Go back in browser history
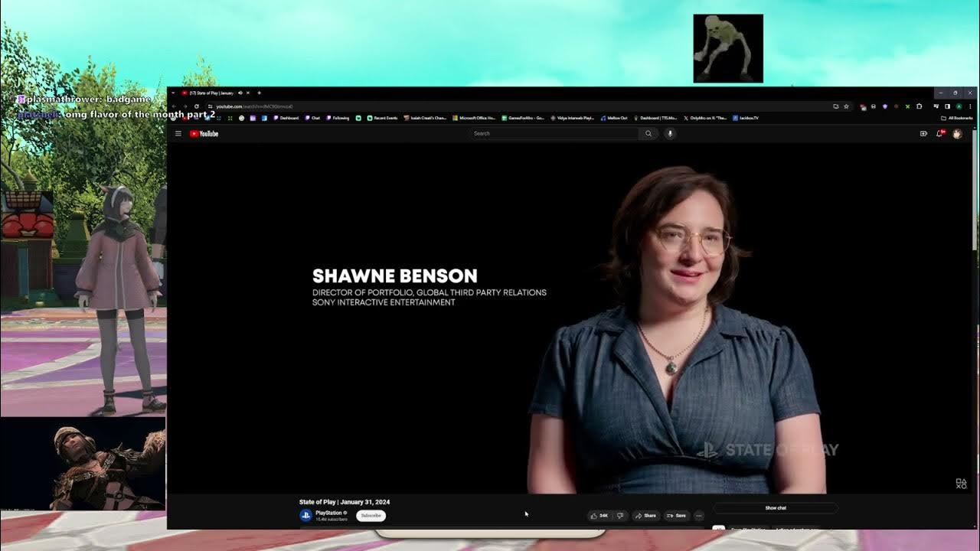Screen dimensions: 980x551 point(173,106)
